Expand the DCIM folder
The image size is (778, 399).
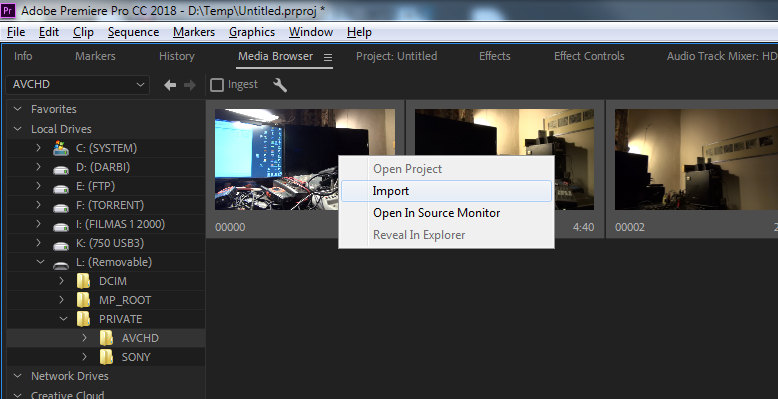(62, 280)
